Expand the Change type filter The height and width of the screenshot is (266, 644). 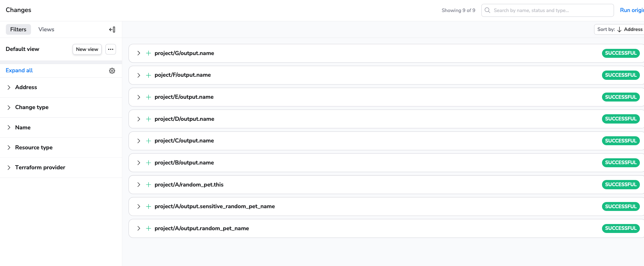[9, 107]
